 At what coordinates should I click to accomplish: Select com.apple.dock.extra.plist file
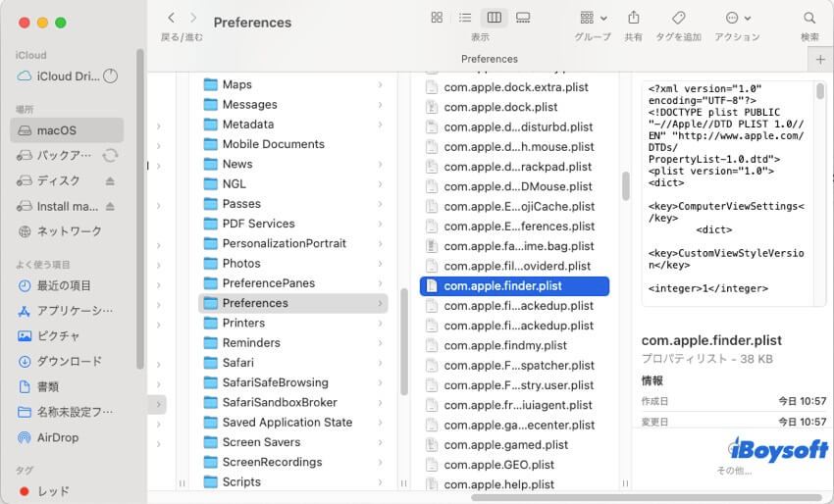point(514,87)
